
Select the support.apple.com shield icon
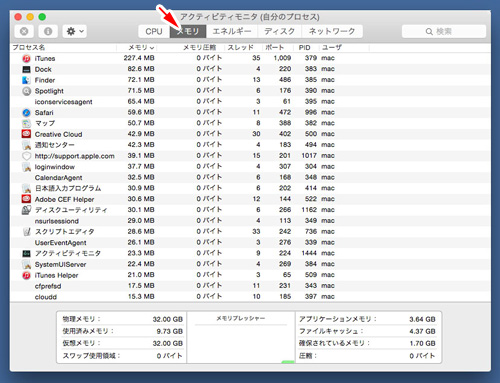tap(26, 156)
